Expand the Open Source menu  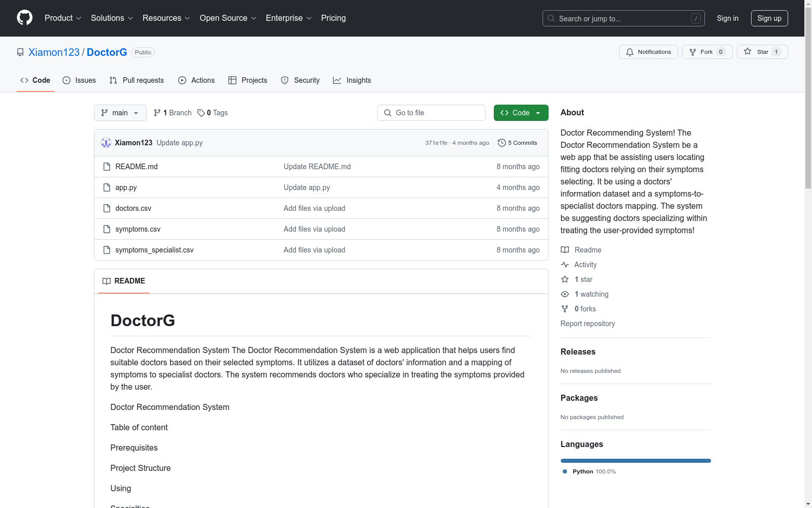tap(228, 18)
